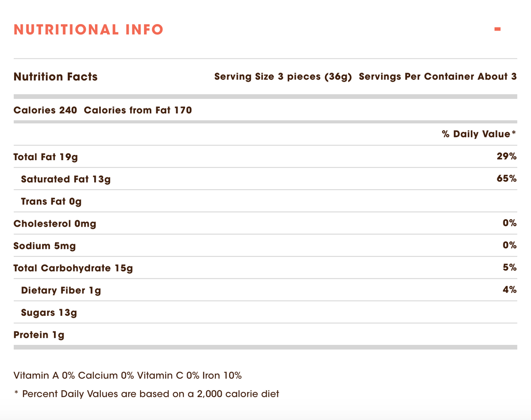531x420 pixels.
Task: Click the 65% Saturated Fat daily value
Action: click(x=507, y=179)
